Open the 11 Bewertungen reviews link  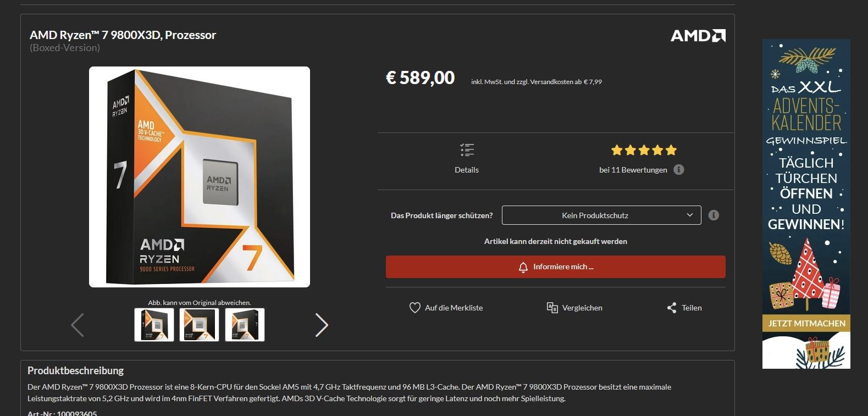633,170
